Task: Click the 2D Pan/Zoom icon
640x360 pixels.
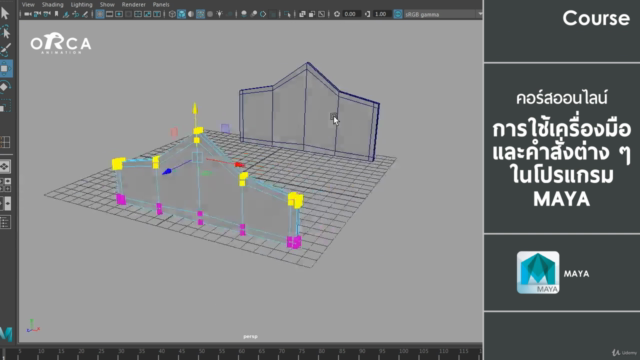Action: pyautogui.click(x=76, y=14)
